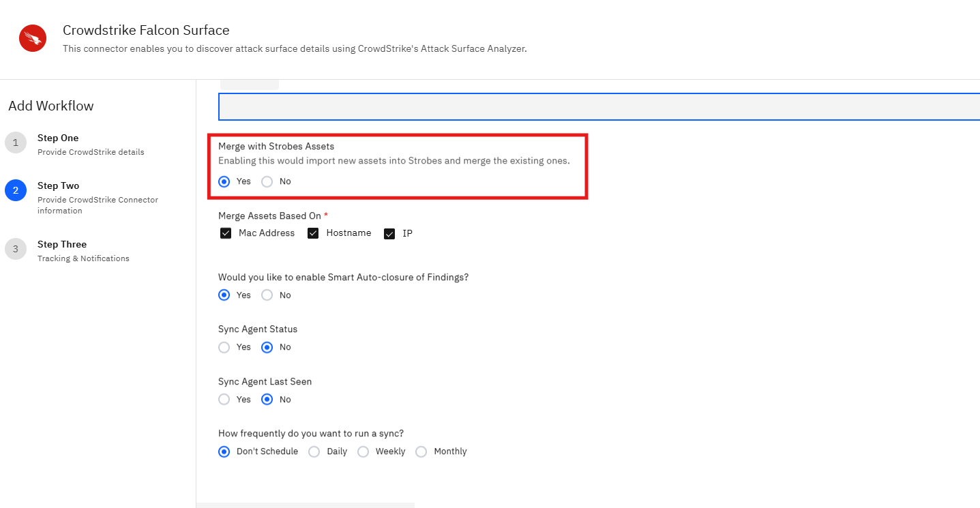Set Sync Agent Last Seen to No
The width and height of the screenshot is (980, 508).
pyautogui.click(x=267, y=400)
